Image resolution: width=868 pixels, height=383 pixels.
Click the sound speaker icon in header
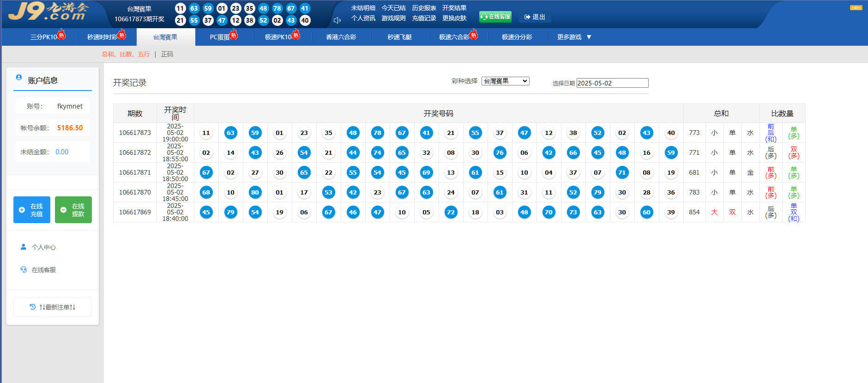[337, 20]
